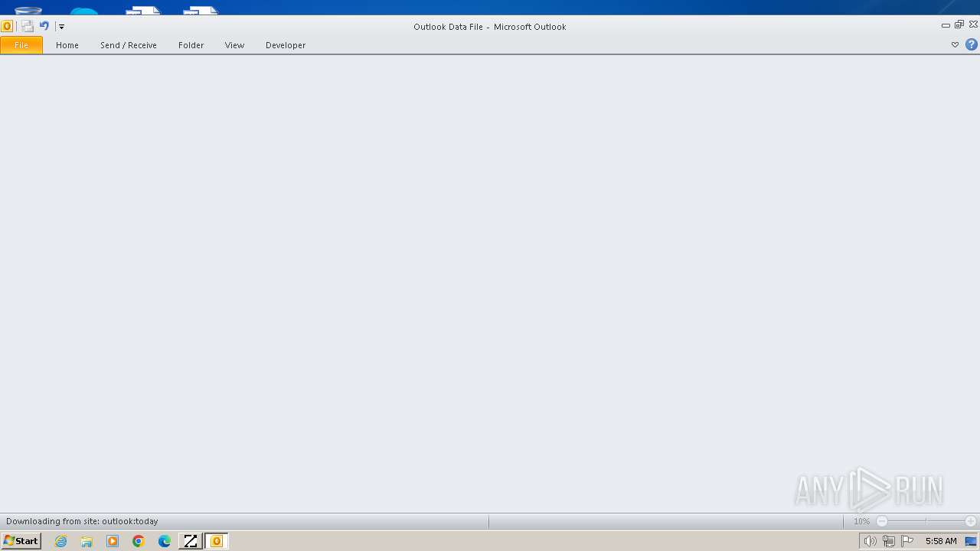
Task: Launch Internet Explorer from taskbar
Action: pos(61,541)
